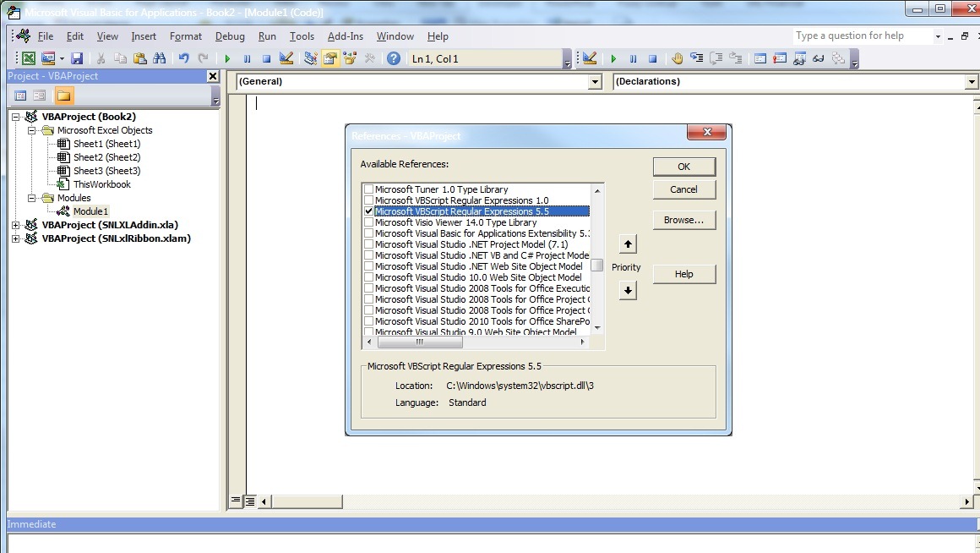This screenshot has width=980, height=553.
Task: Click the Break icon on Debug toolbar
Action: click(x=633, y=59)
